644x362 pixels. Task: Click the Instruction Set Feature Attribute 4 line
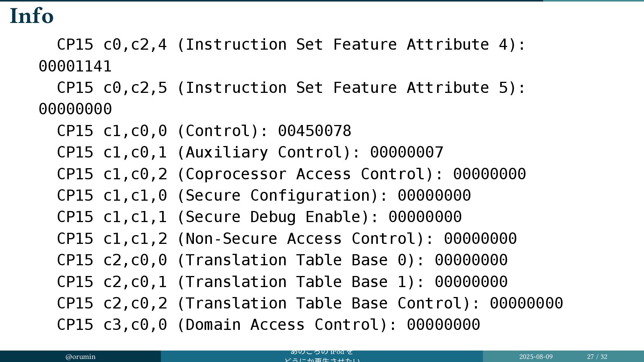click(291, 45)
